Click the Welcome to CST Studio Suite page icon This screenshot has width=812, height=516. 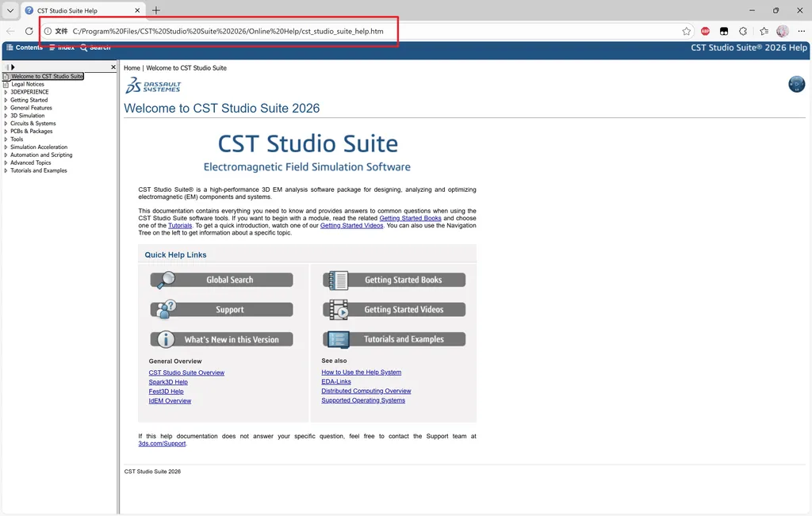tap(6, 77)
